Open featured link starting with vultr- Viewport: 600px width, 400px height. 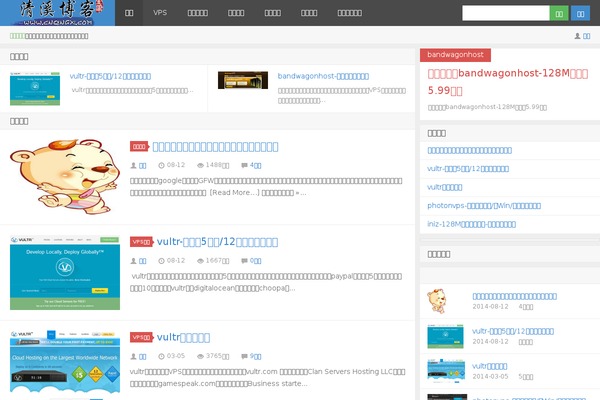point(110,76)
